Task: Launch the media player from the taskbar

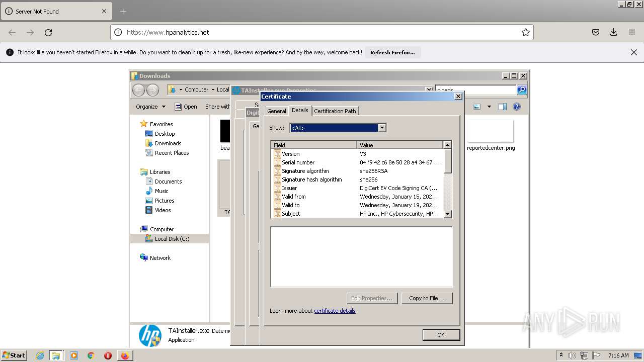Action: pyautogui.click(x=74, y=355)
